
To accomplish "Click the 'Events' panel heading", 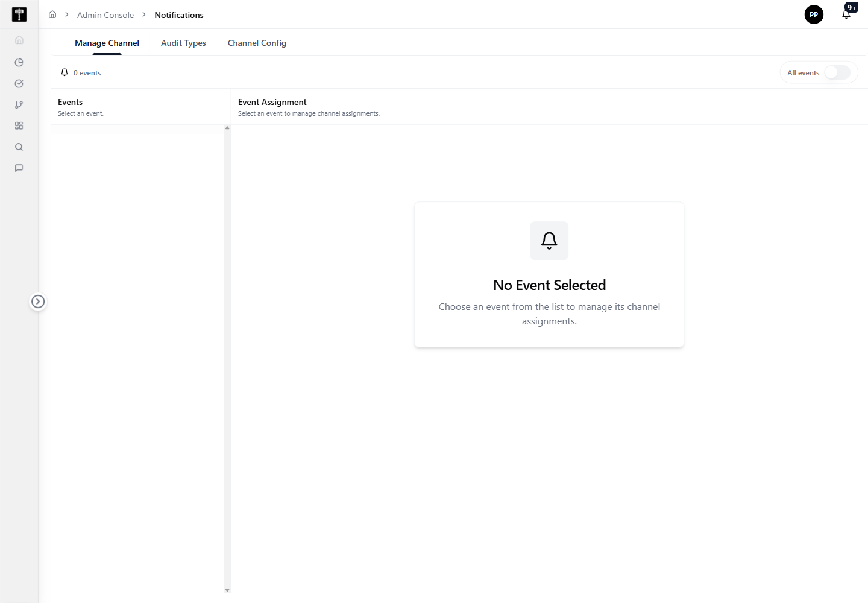I will (x=70, y=102).
